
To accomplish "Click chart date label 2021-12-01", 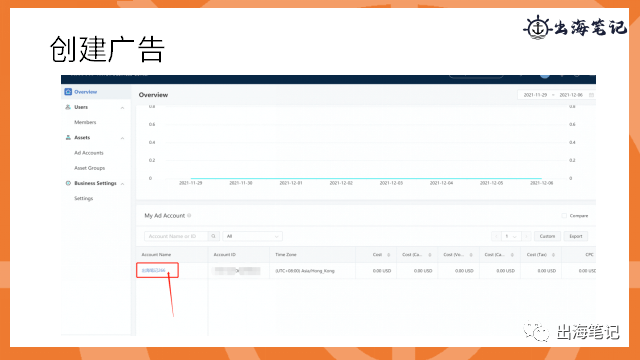I will [x=291, y=183].
